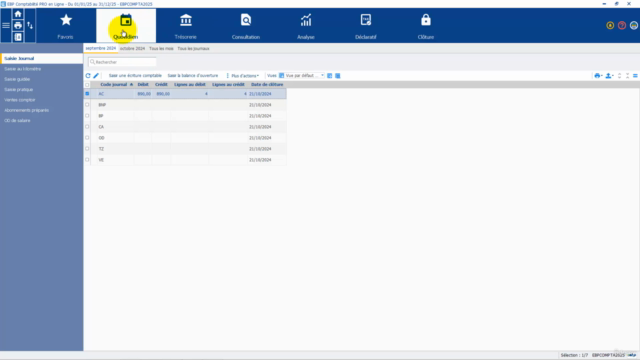This screenshot has height=360, width=640.
Task: Click the Rechercher search field
Action: click(122, 62)
